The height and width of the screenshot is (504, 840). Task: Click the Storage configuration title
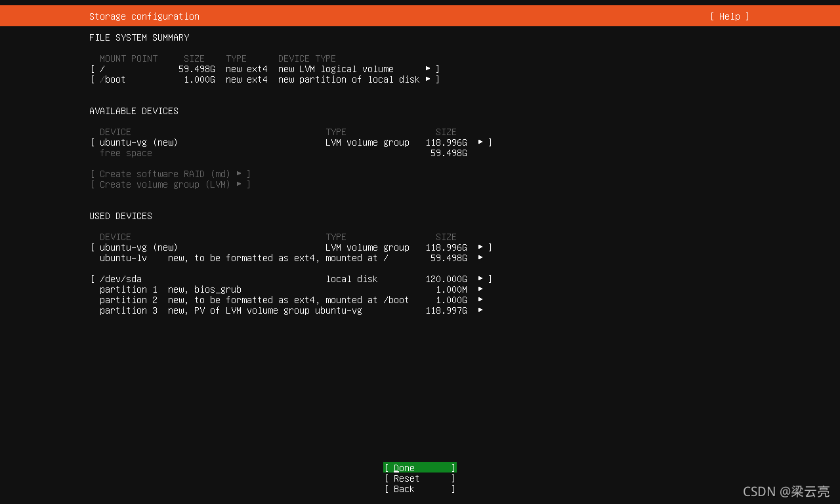pos(144,16)
